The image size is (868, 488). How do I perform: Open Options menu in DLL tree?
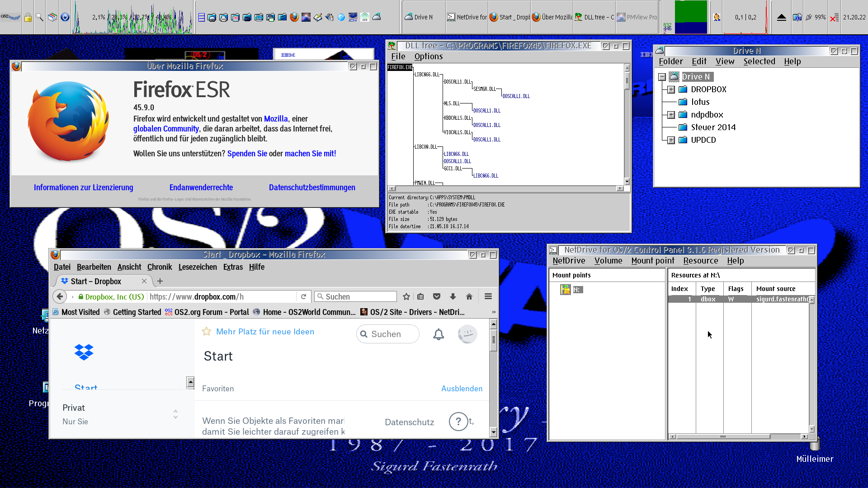[x=429, y=56]
